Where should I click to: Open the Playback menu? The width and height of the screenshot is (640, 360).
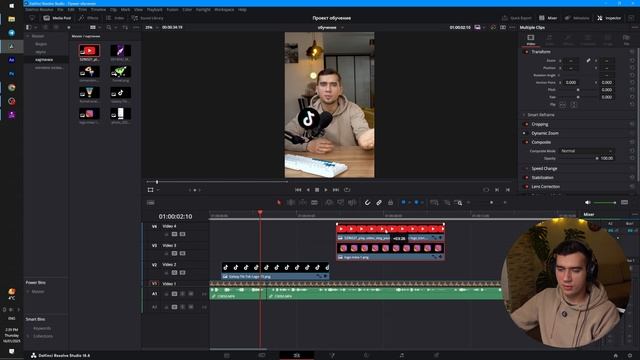click(154, 9)
